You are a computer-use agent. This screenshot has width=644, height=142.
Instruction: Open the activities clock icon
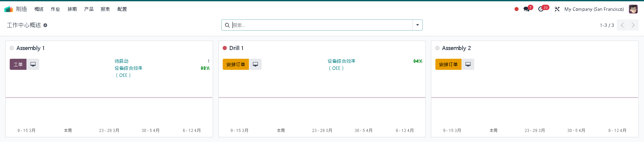point(541,9)
